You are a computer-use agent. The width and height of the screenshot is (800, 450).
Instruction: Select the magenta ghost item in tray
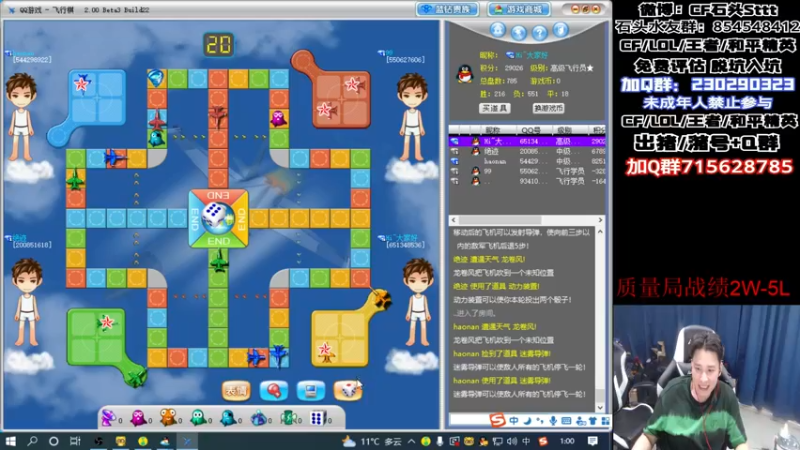click(138, 418)
